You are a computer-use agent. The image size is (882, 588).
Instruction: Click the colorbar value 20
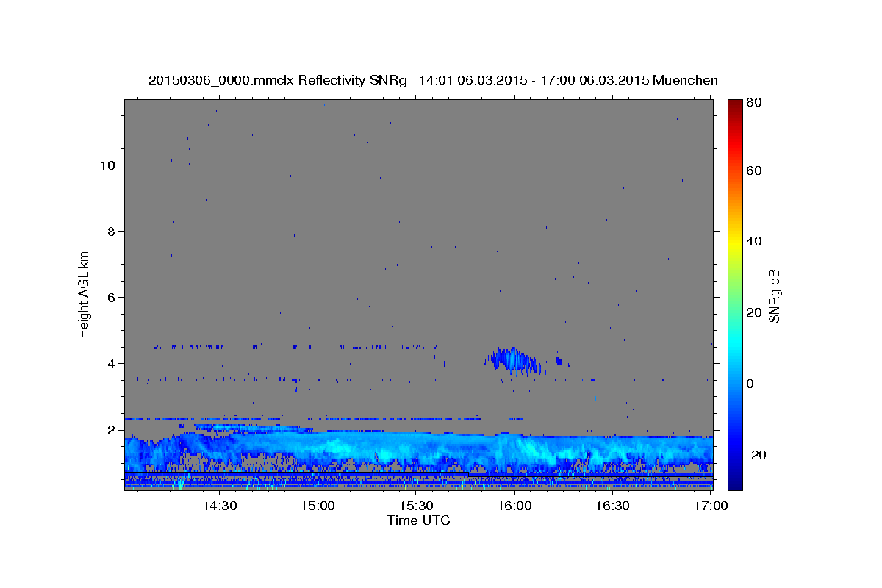[x=754, y=312]
